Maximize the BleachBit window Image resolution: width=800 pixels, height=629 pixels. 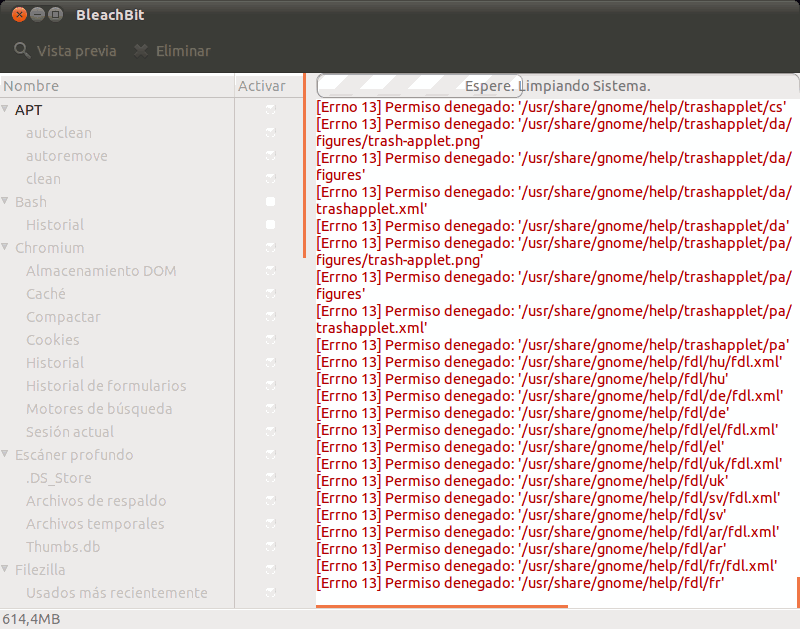coord(55,15)
